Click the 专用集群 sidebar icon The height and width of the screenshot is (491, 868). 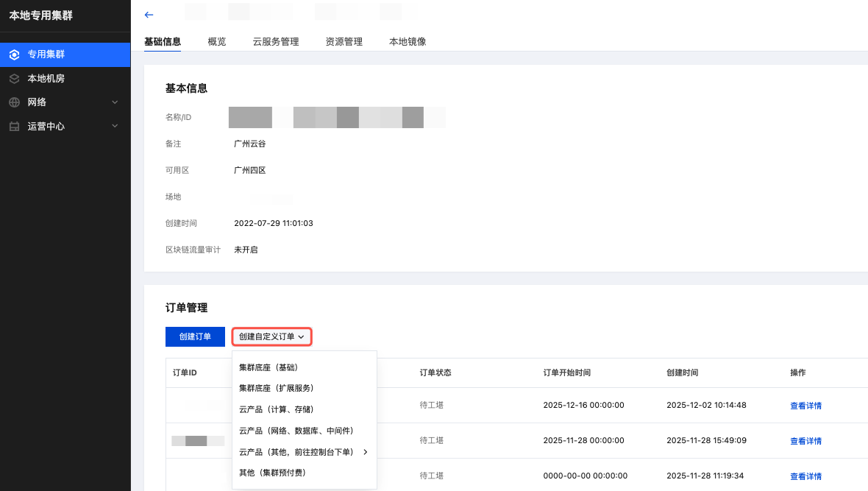tap(14, 54)
